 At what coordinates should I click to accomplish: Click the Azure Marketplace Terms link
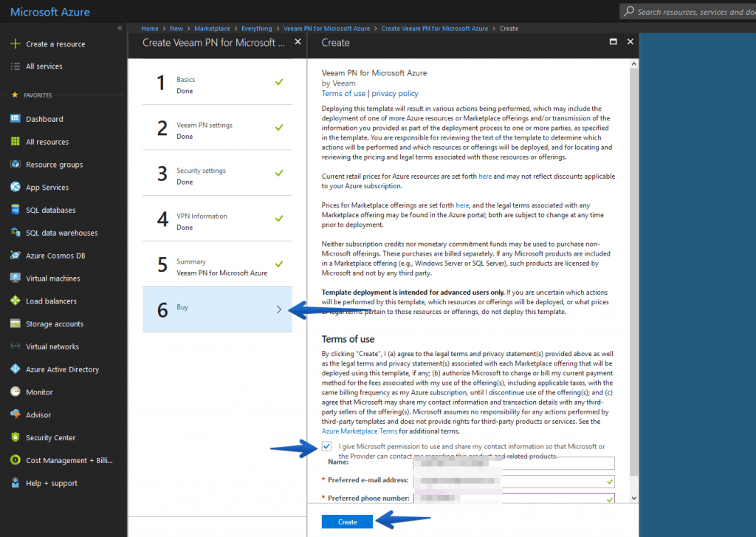360,431
